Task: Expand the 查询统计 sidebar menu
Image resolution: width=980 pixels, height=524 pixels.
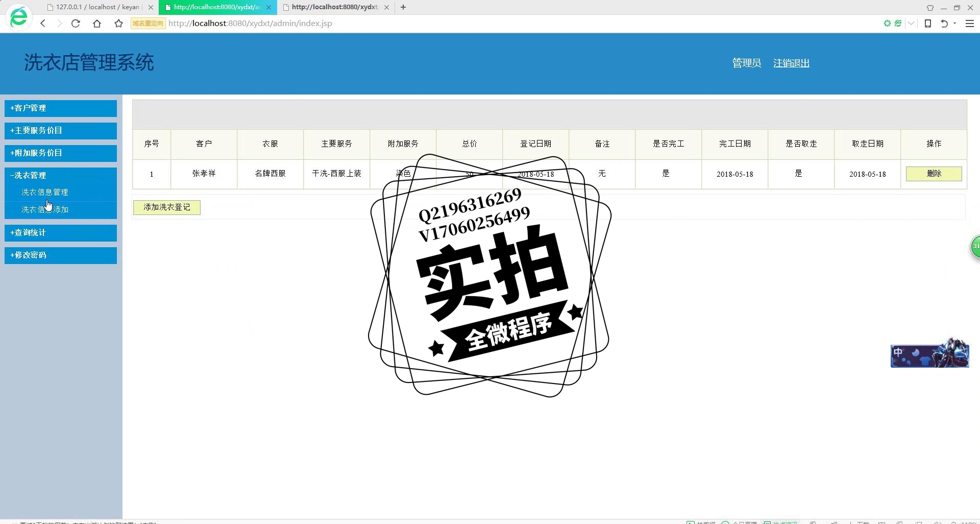Action: (61, 233)
